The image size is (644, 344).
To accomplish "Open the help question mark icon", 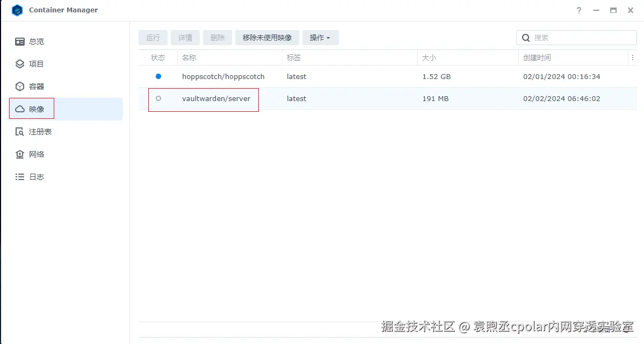I will (x=578, y=10).
